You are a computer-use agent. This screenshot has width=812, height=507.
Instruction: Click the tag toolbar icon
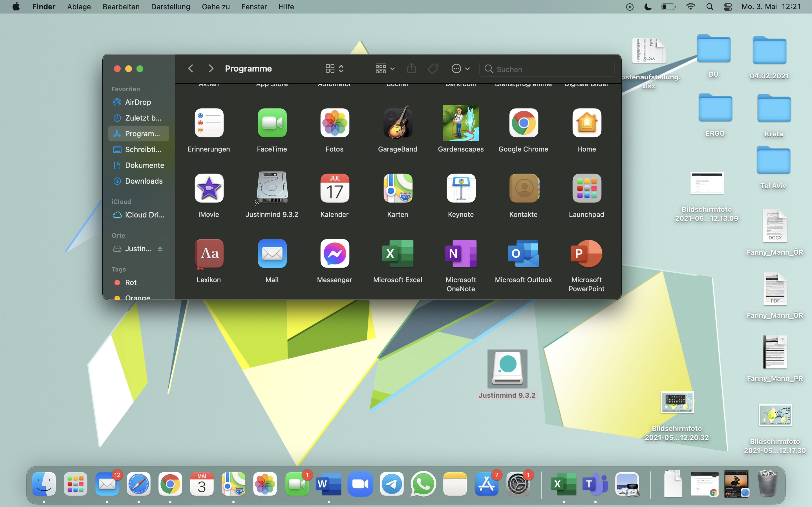tap(433, 69)
